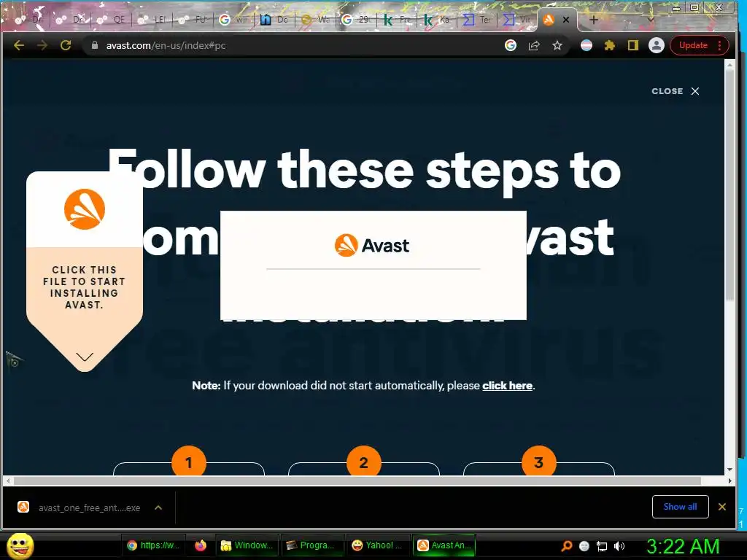Open the pink-blue striped extension icon

[587, 45]
